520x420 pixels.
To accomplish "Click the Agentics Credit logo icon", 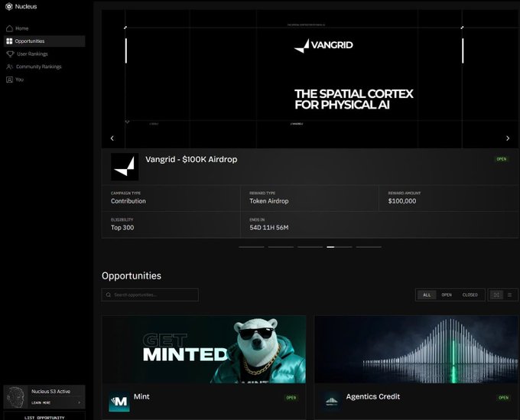I will click(332, 402).
